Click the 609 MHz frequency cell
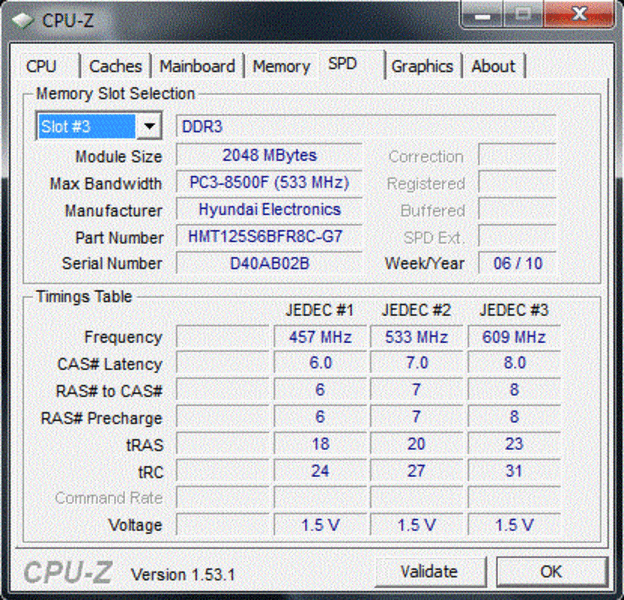This screenshot has height=600, width=624. click(514, 337)
